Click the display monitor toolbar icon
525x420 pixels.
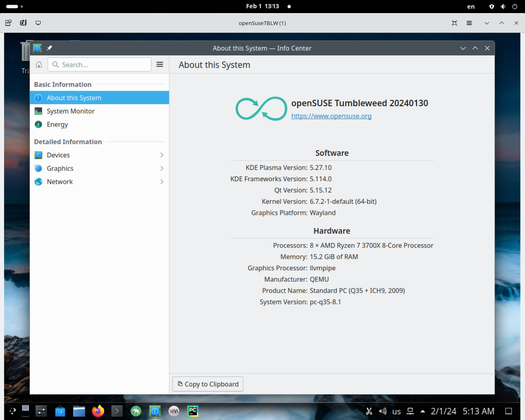[x=38, y=23]
